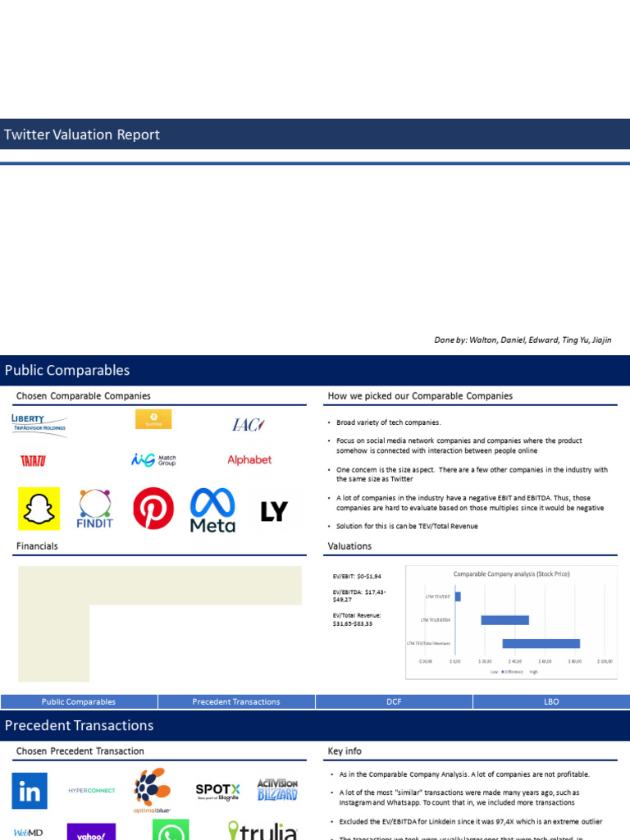This screenshot has height=840, width=630.
Task: Click the Snapchat ghost logo
Action: pyautogui.click(x=39, y=509)
